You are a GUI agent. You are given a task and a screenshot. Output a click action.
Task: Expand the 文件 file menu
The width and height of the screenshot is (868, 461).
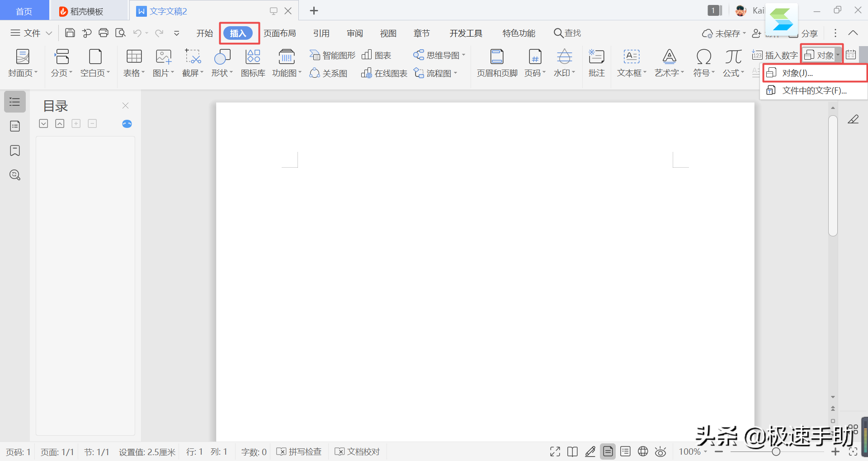point(31,33)
